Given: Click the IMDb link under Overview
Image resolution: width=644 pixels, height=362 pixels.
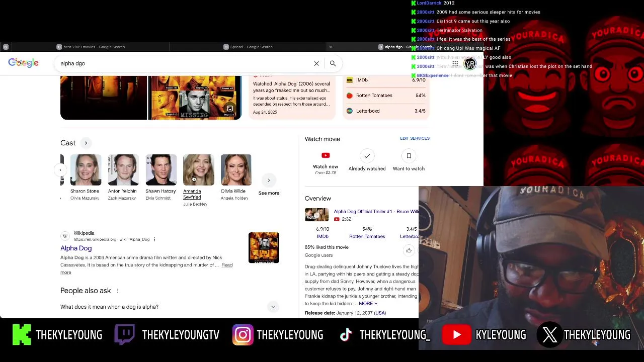Looking at the screenshot, I should [x=323, y=236].
